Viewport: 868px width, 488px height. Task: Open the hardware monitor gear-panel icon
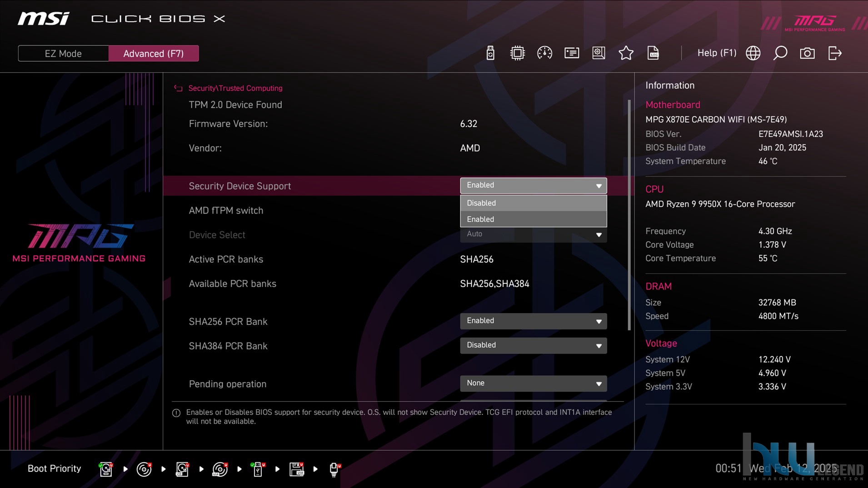coord(599,53)
